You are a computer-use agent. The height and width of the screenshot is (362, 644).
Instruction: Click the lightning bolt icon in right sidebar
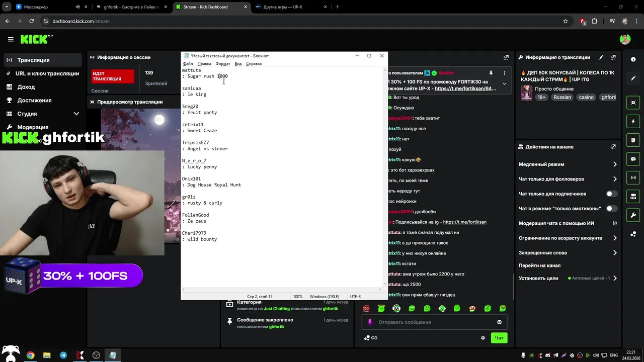633,122
